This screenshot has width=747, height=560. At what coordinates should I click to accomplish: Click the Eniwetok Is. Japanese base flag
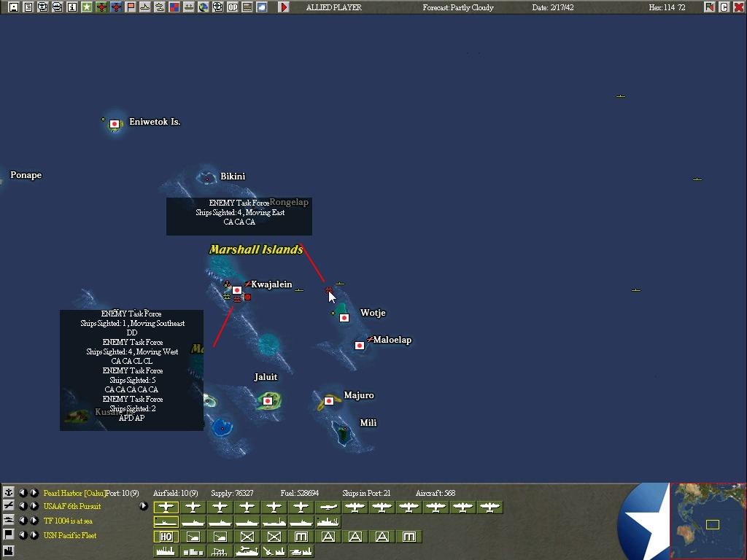pos(115,124)
